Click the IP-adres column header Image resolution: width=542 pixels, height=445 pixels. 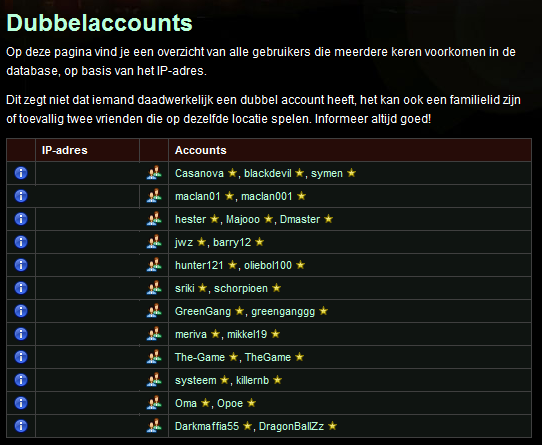click(x=64, y=150)
